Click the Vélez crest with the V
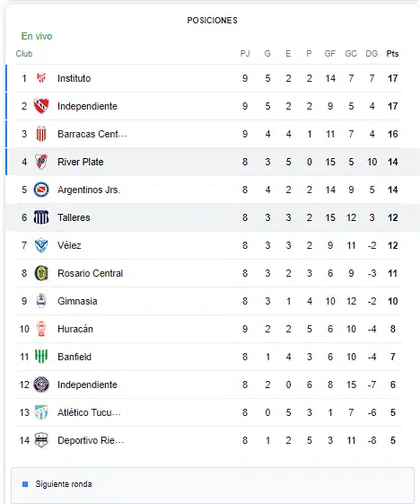The height and width of the screenshot is (504, 420). coord(41,245)
